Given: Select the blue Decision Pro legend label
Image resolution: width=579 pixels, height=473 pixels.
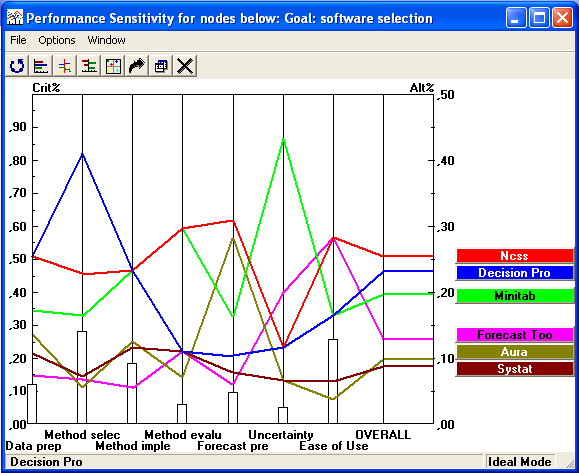Looking at the screenshot, I should 514,273.
